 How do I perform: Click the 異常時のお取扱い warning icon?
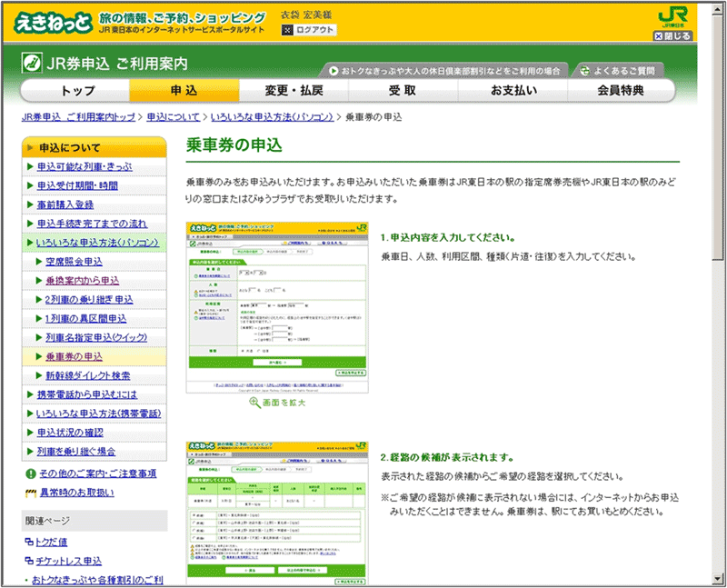[x=30, y=493]
